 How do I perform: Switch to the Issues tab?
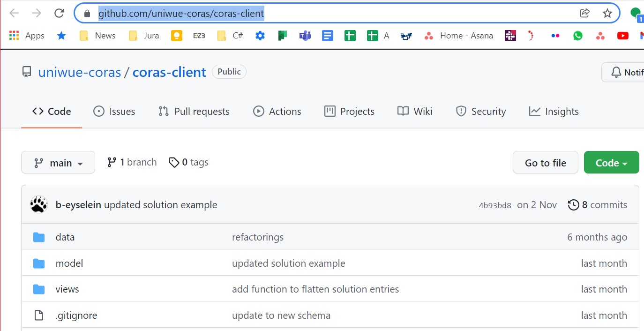click(x=114, y=112)
